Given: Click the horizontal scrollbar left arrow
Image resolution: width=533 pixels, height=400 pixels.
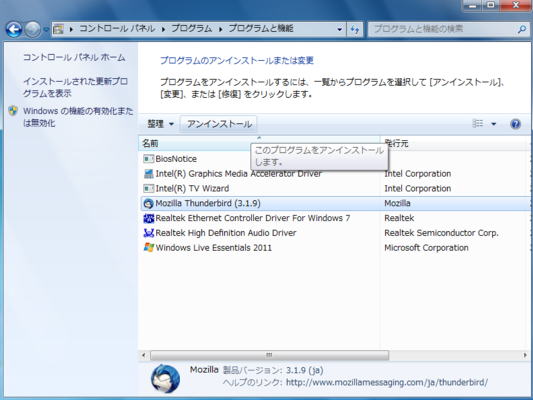Looking at the screenshot, I should point(143,355).
